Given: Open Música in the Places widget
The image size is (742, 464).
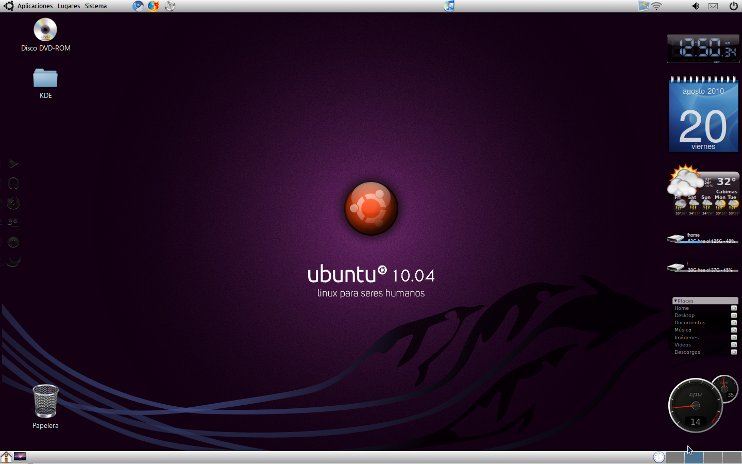Looking at the screenshot, I should coord(683,330).
